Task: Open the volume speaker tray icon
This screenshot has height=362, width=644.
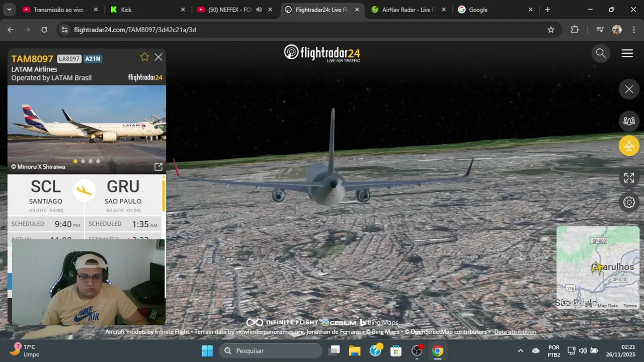Action: pos(583,351)
